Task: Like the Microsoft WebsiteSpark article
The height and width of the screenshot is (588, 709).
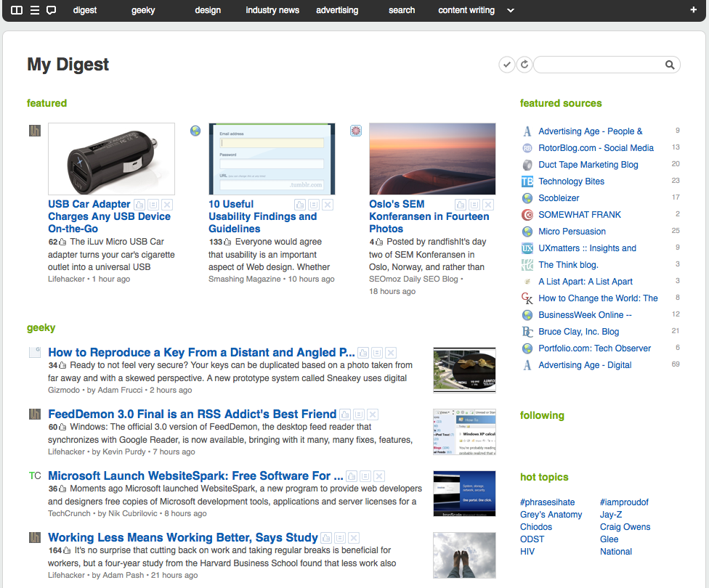Action: pyautogui.click(x=352, y=476)
